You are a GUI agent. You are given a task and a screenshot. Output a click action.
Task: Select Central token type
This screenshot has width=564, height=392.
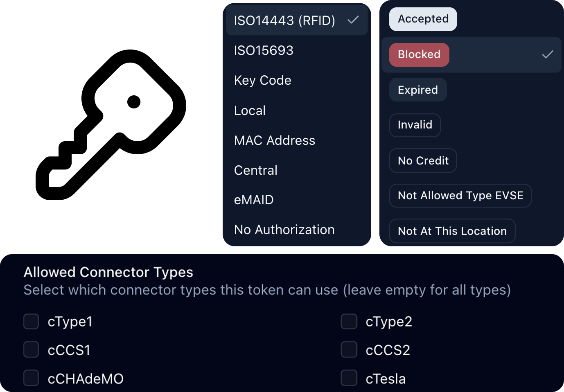tap(255, 170)
